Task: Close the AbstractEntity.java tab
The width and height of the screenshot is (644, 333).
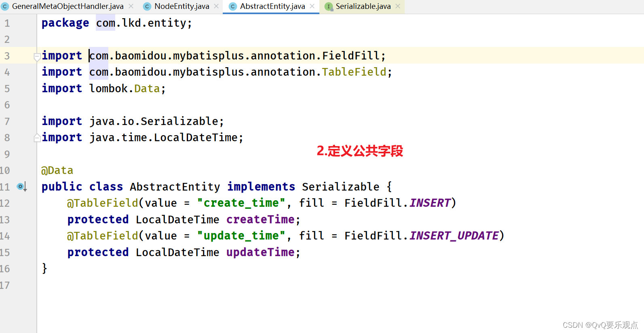Action: (x=312, y=6)
